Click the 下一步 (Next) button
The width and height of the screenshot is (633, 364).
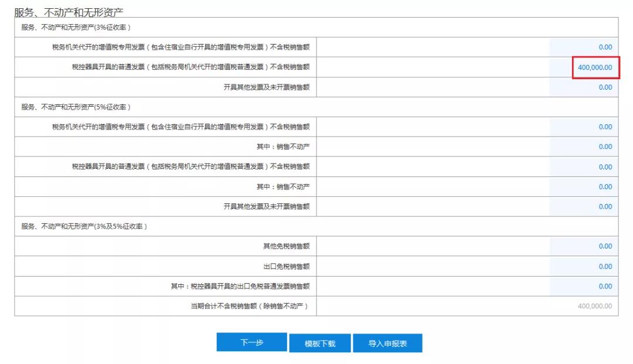(x=251, y=343)
